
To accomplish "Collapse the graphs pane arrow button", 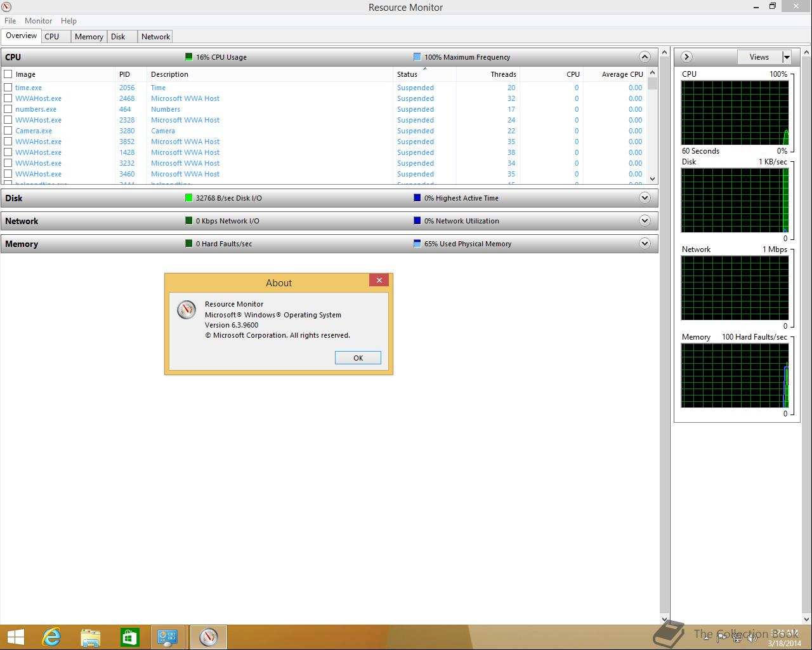I will click(x=686, y=57).
